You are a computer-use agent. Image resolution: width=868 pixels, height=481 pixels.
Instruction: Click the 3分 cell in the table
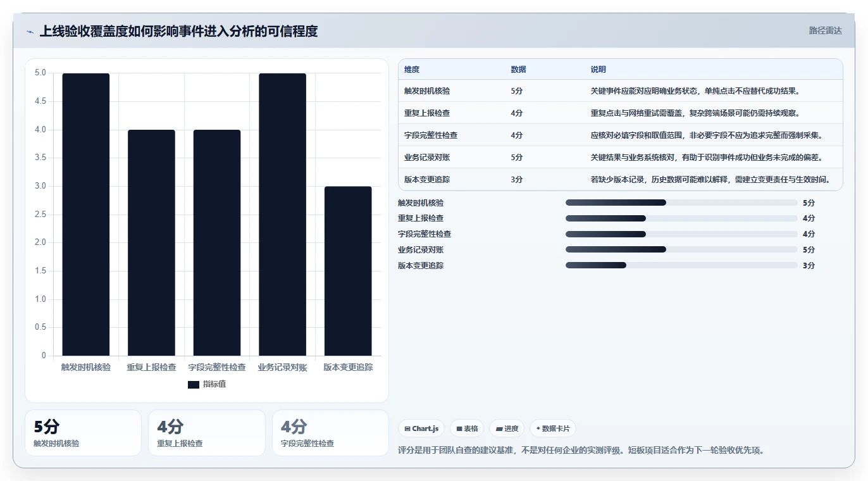(517, 180)
